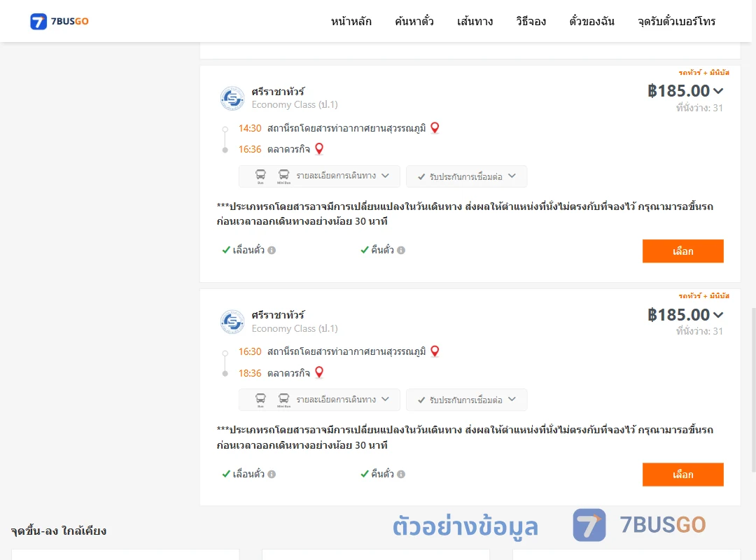Viewport: 756px width, 560px height.
Task: Click Economy Class (ป.1) on 16:30 trip
Action: (x=295, y=328)
